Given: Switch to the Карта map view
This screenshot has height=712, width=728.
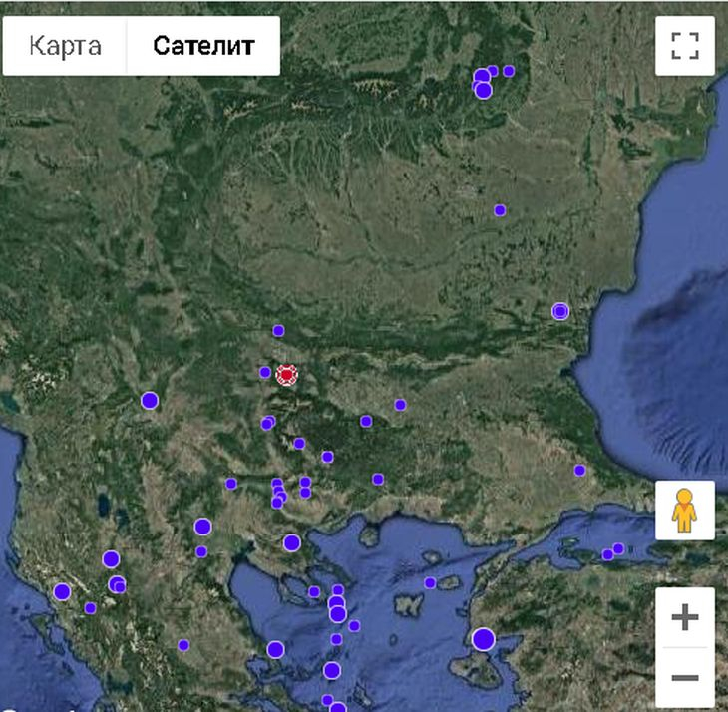Looking at the screenshot, I should [65, 46].
